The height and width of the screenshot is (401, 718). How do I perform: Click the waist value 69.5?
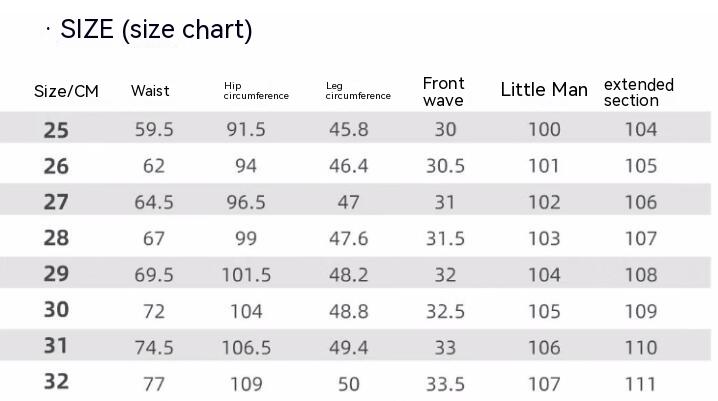[154, 275]
